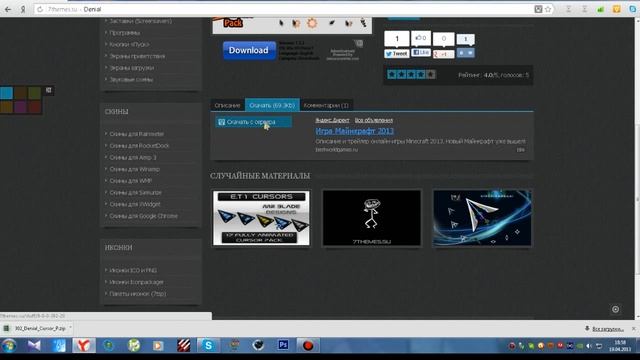Click the striped red-black taskbar icon
This screenshot has width=640, height=360.
[183, 346]
